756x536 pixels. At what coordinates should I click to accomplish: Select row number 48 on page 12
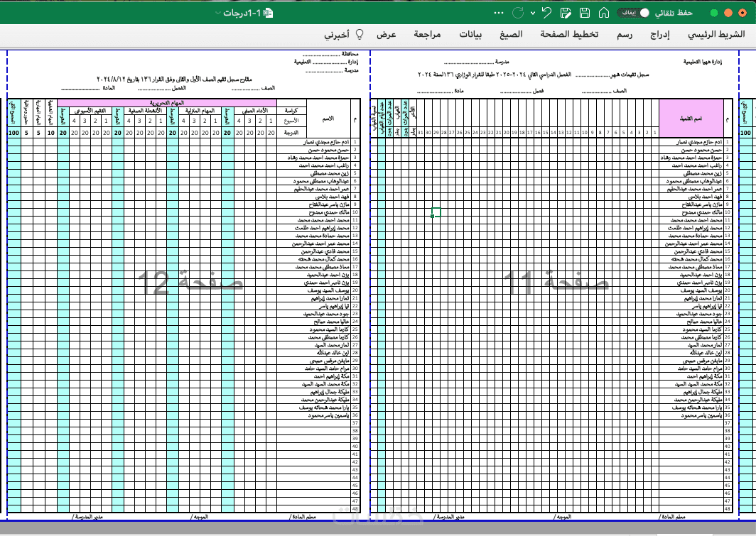355,509
